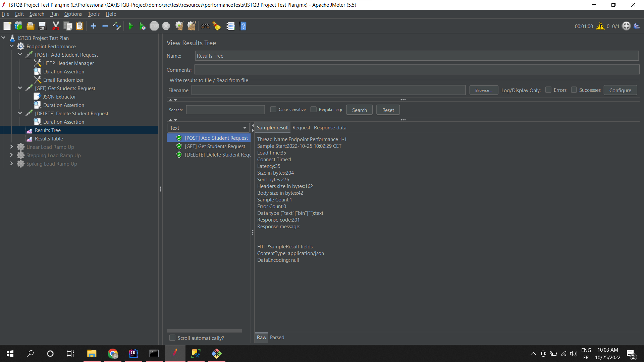Expand the Linear Load Ramp Up group
The image size is (644, 362).
coord(11,147)
